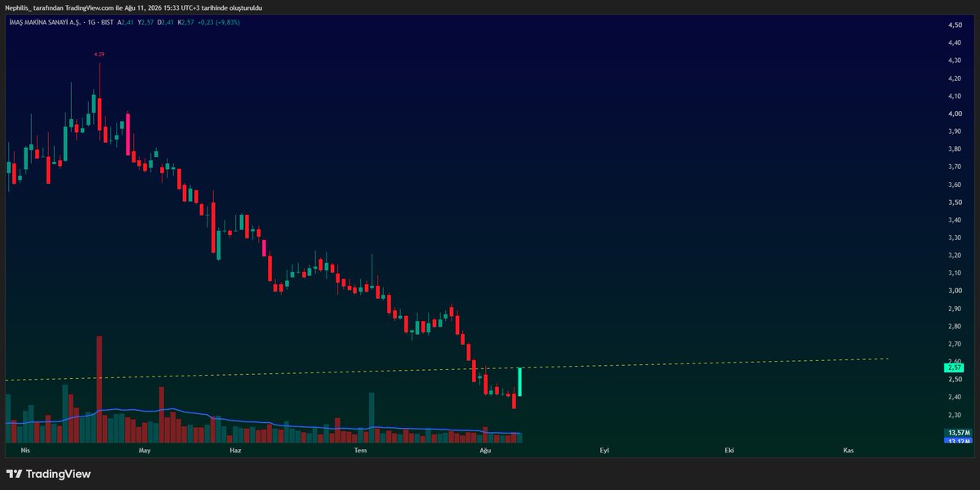Click the Eyl month label on time axis
Image resolution: width=980 pixels, height=490 pixels.
pos(604,450)
